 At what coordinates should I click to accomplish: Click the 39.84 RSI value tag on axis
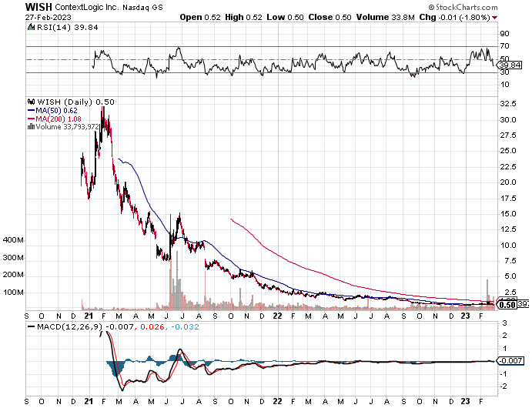[510, 65]
